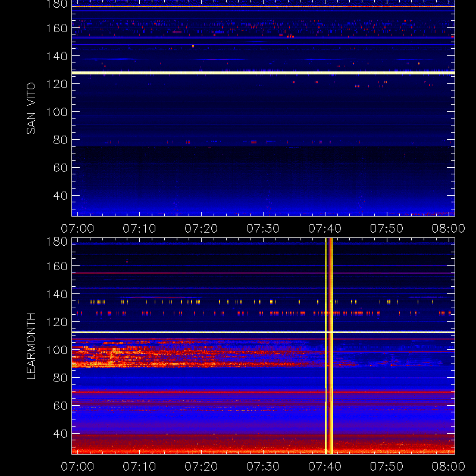476x476 pixels.
Task: Click the 08:00 time label below Learmonth plot
Action: tap(449, 466)
